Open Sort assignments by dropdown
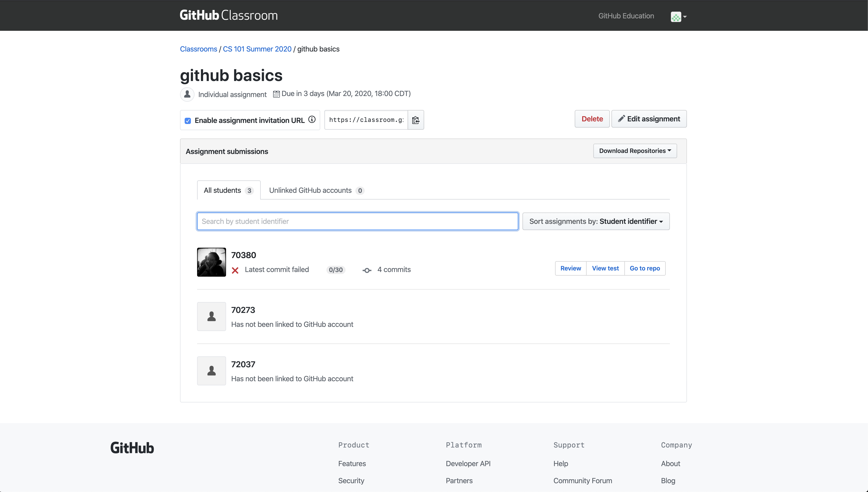This screenshot has width=868, height=492. (596, 221)
